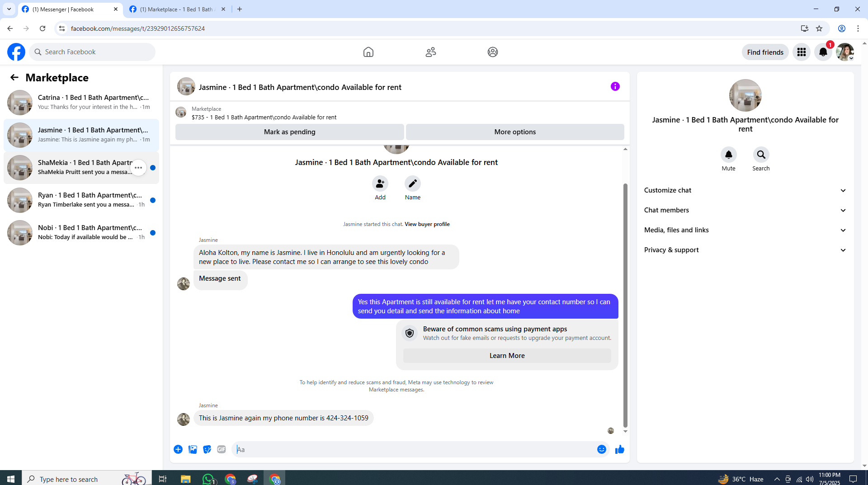Expand Chat members section
The image size is (868, 485).
point(745,210)
